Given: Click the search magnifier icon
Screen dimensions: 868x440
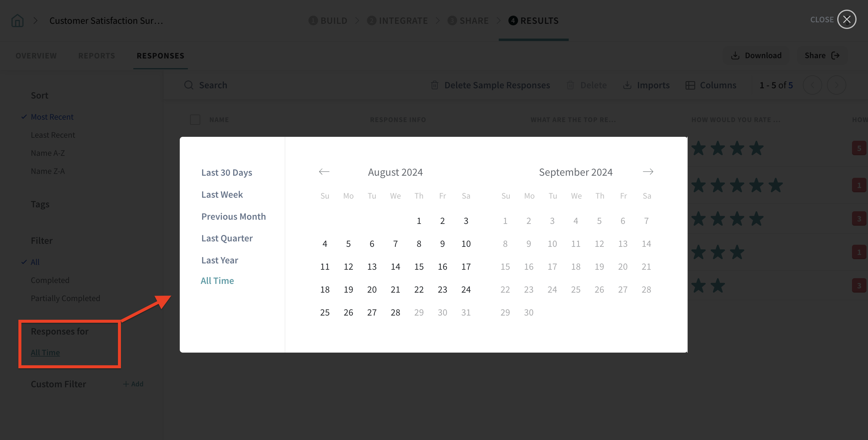Looking at the screenshot, I should tap(188, 85).
